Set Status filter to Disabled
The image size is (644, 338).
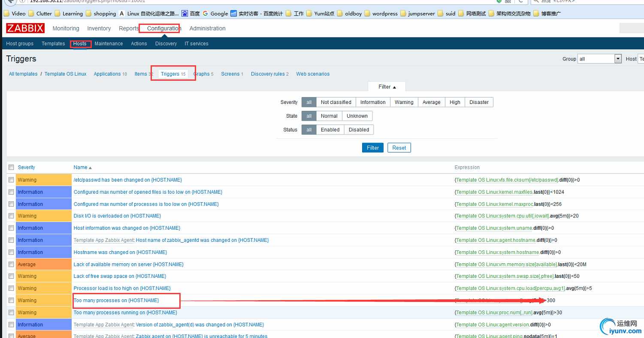pos(359,130)
